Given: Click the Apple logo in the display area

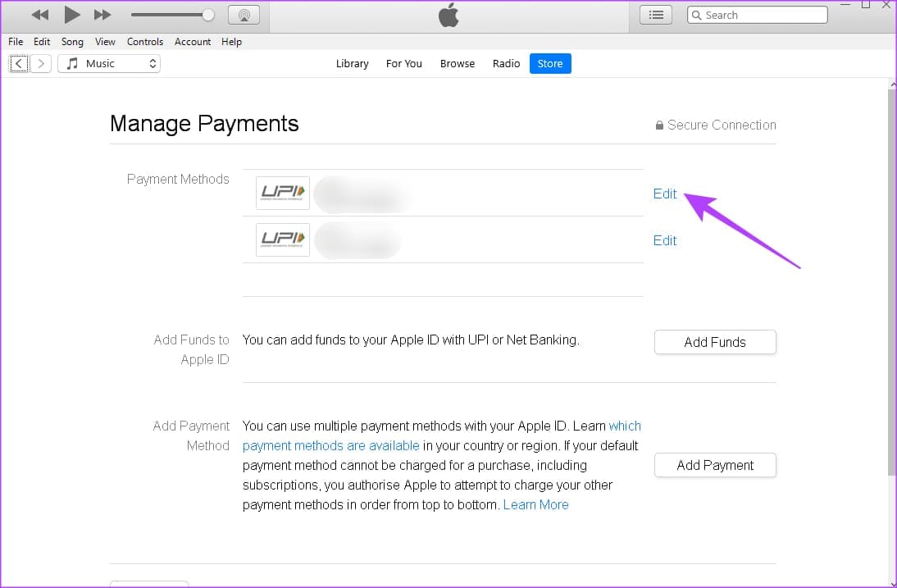Looking at the screenshot, I should tap(448, 15).
